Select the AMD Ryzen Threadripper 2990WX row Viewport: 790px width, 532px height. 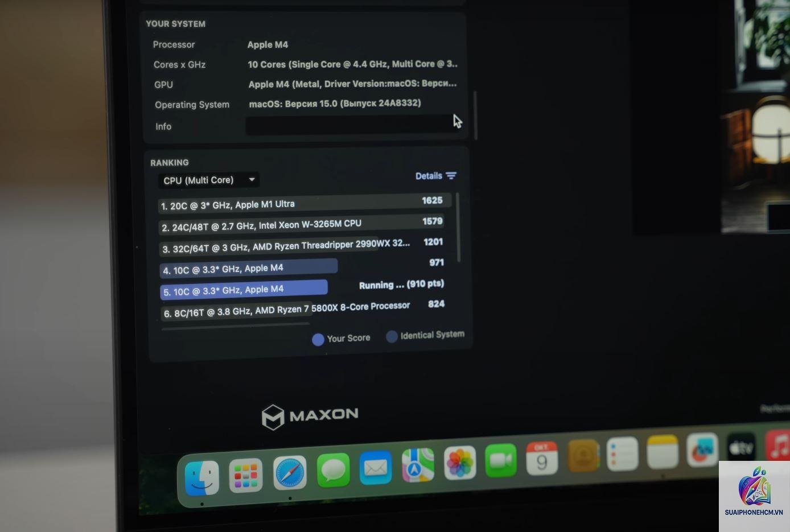pos(302,246)
